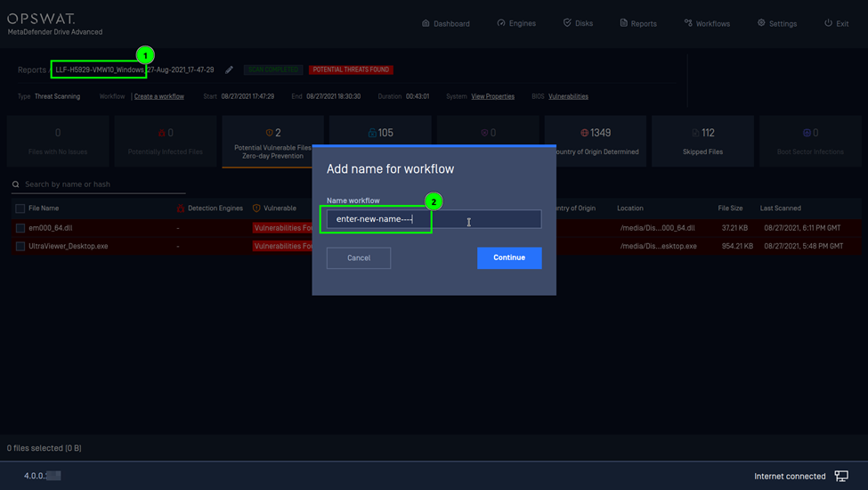Open the Reports section
Image resolution: width=868 pixels, height=490 pixels.
(x=638, y=23)
